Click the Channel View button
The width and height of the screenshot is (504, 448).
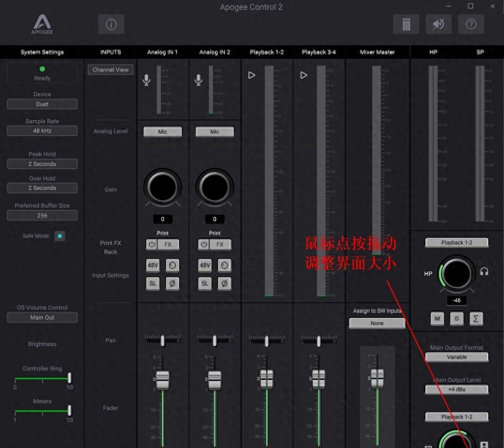[x=110, y=70]
